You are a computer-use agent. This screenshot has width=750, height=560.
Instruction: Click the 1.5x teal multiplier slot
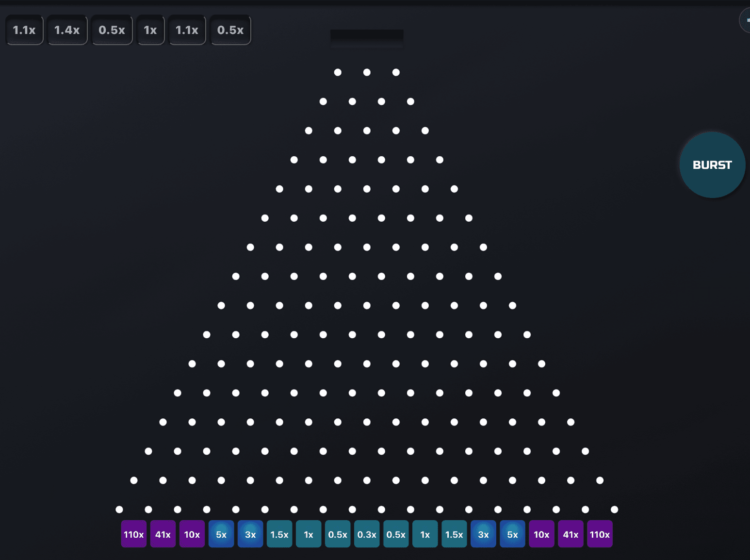(279, 534)
